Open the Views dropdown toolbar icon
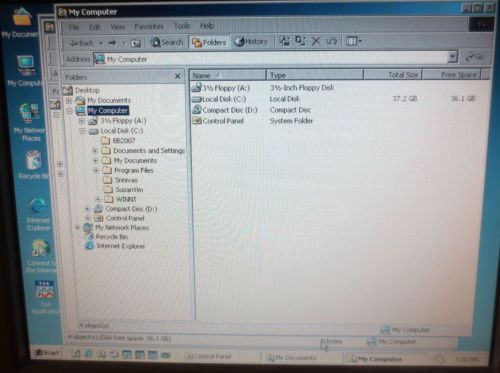The image size is (500, 373). click(353, 41)
